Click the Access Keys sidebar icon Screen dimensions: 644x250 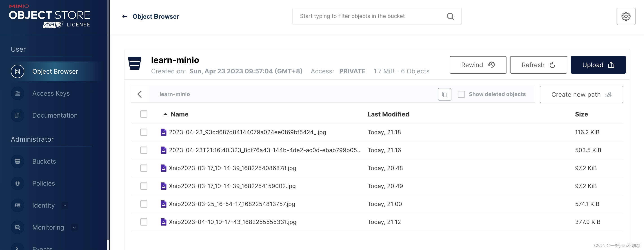pos(17,93)
